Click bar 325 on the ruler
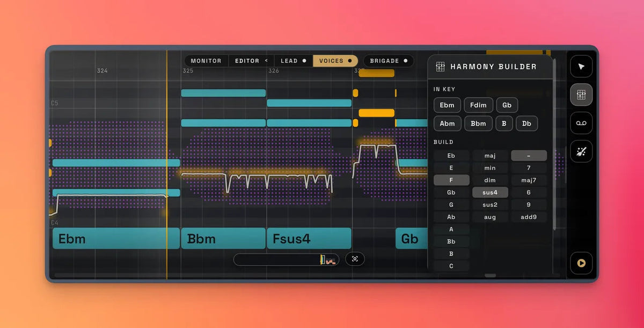This screenshot has width=644, height=328. pyautogui.click(x=188, y=71)
